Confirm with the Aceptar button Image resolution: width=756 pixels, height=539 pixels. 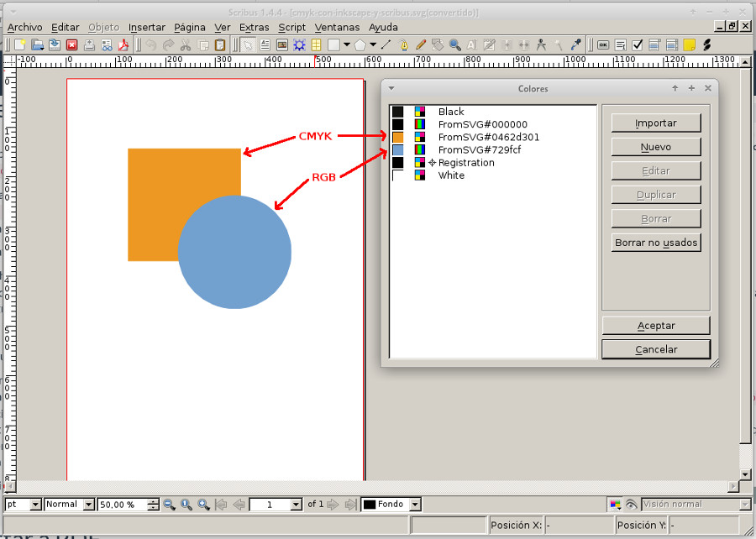656,326
